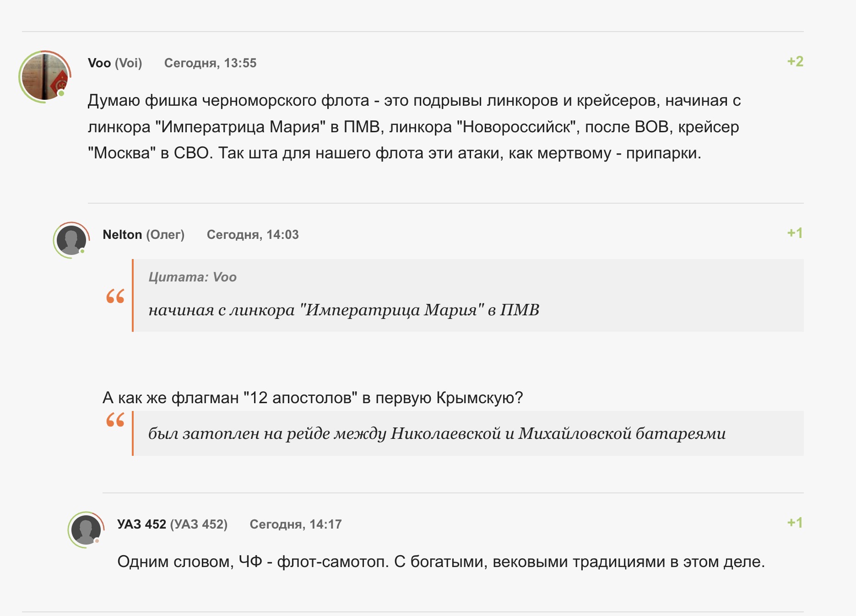
Task: Click online status dot on Nelton's avatar
Action: pos(82,251)
